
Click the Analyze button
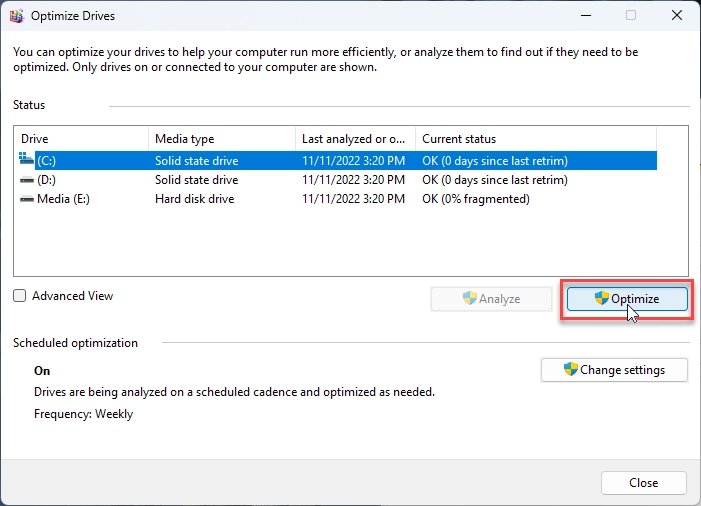click(x=491, y=299)
